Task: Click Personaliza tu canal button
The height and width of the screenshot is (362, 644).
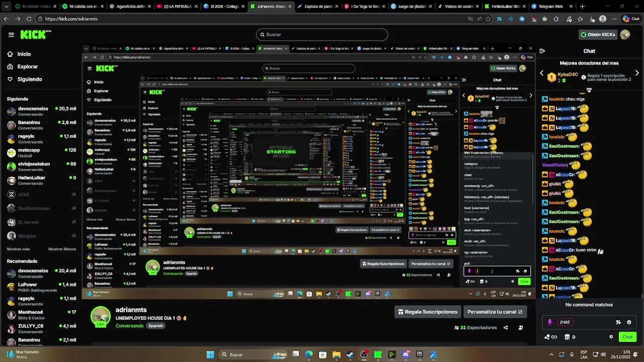Action: (x=495, y=312)
